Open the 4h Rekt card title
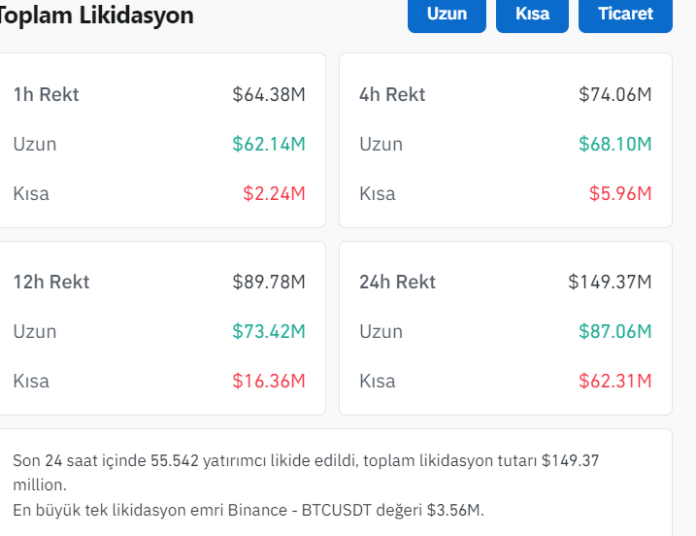 392,95
